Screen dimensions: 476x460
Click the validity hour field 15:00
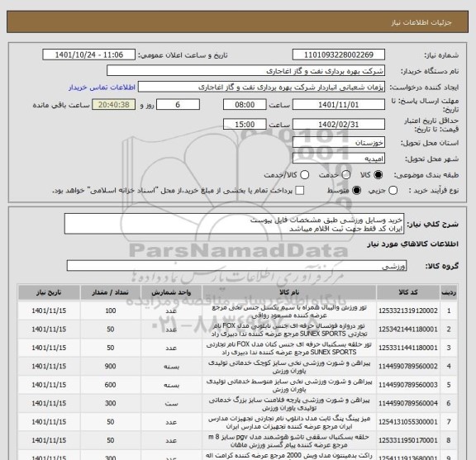[245, 125]
